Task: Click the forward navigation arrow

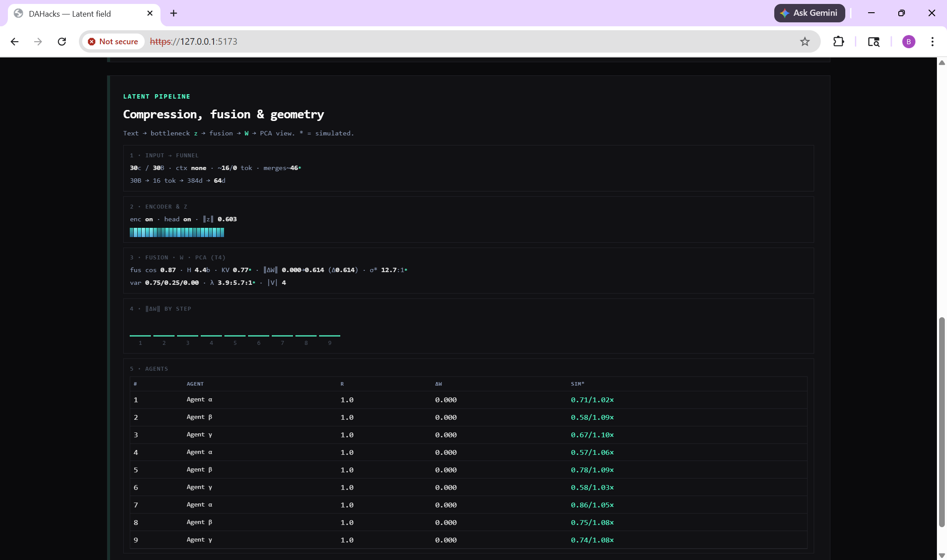Action: 38,42
